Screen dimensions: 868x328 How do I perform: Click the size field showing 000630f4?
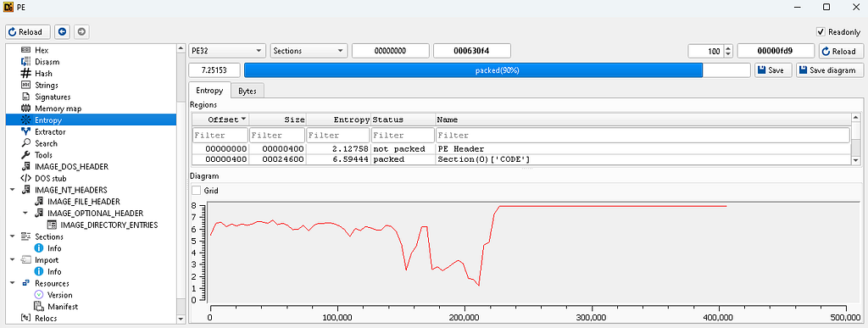pyautogui.click(x=471, y=51)
